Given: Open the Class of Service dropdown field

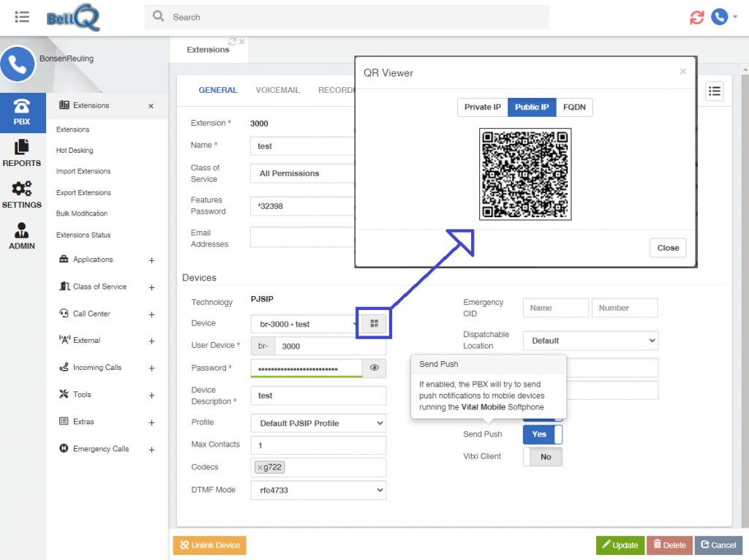Looking at the screenshot, I should coord(302,173).
